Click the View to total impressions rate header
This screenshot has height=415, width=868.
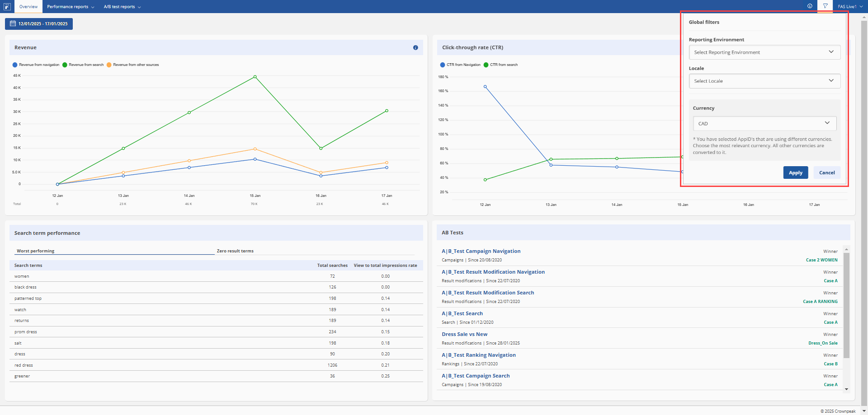385,266
